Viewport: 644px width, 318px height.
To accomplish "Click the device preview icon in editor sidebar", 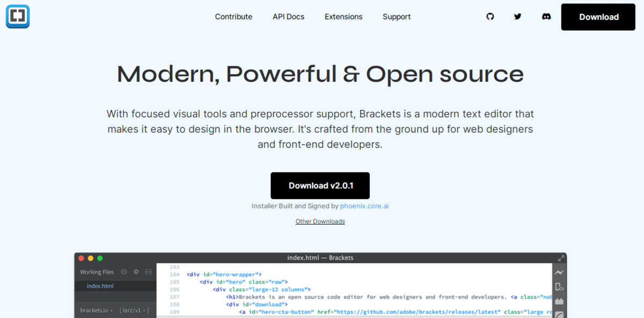I will (x=559, y=287).
